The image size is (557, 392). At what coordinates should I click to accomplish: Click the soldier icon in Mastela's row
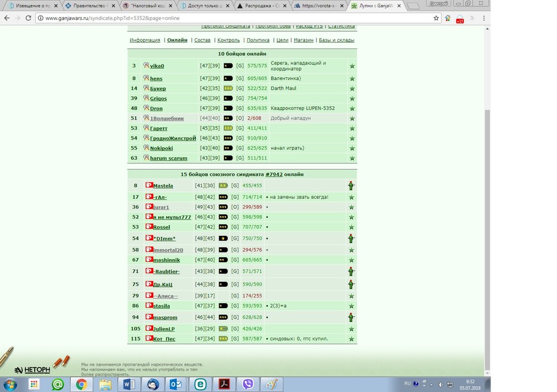tap(351, 186)
